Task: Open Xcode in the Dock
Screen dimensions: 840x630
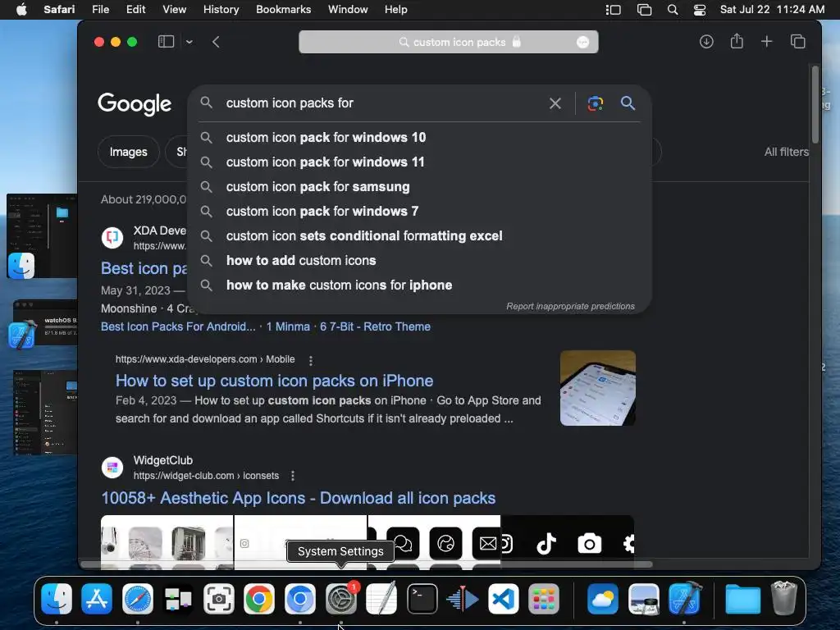Action: click(x=684, y=598)
